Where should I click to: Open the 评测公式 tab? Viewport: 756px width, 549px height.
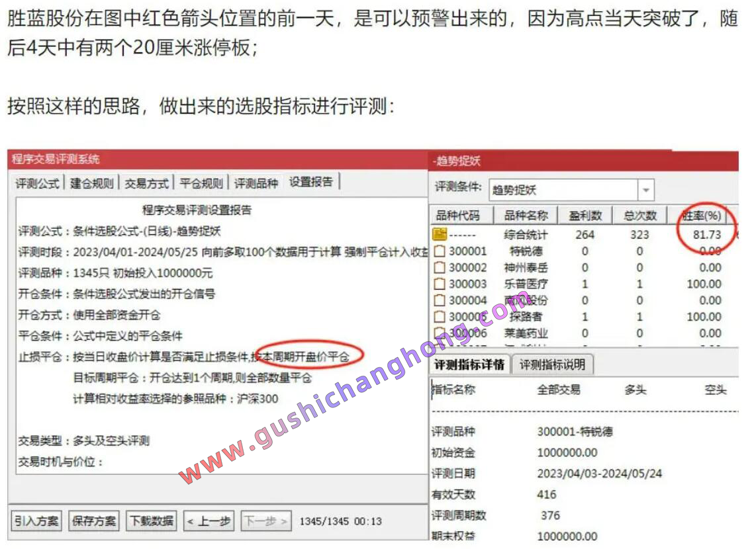(x=37, y=183)
